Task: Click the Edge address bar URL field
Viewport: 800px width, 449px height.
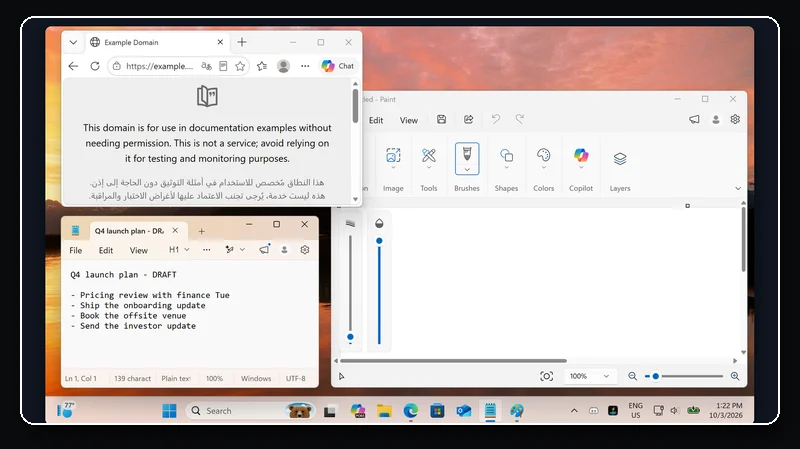Action: (x=159, y=66)
